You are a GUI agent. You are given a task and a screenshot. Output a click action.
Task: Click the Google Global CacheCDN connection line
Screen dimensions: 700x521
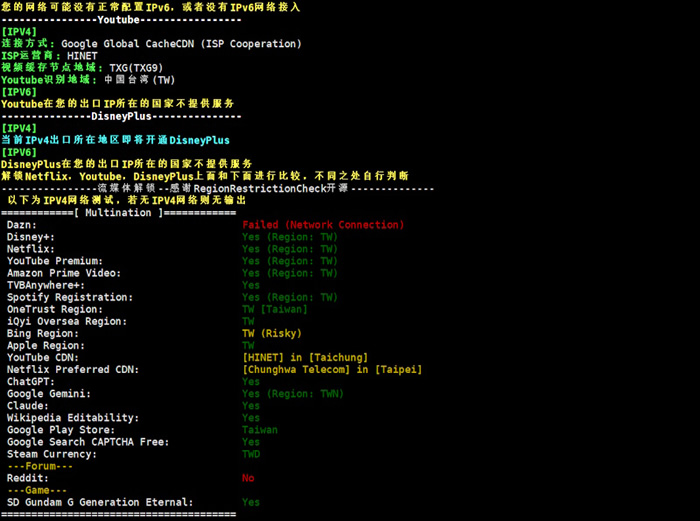click(x=150, y=44)
